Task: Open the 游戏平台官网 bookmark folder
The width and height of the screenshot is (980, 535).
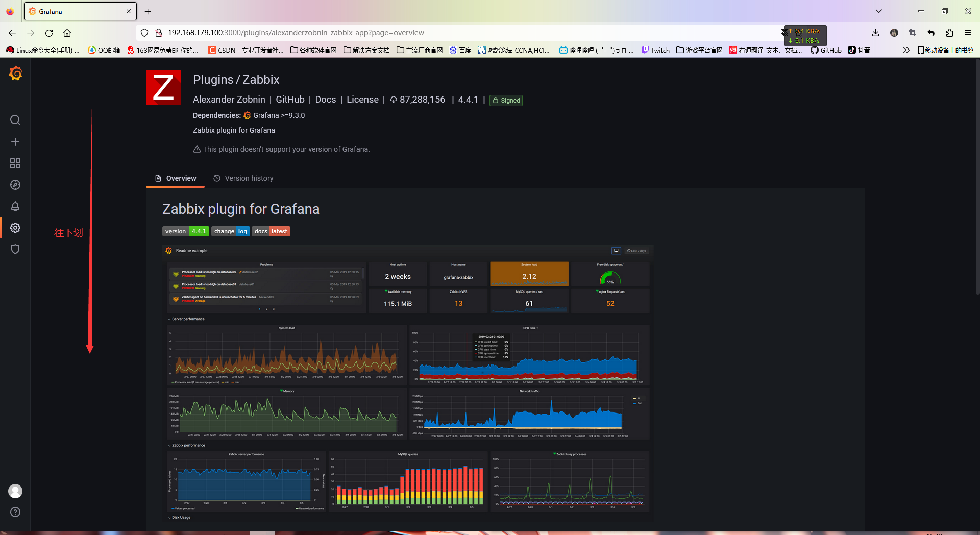Action: tap(699, 50)
